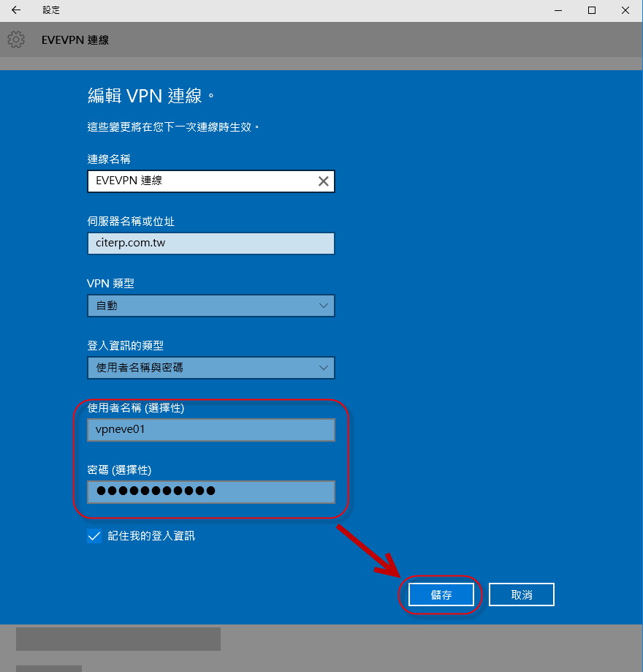Click the back arrow in the title bar
643x672 pixels.
tap(16, 10)
